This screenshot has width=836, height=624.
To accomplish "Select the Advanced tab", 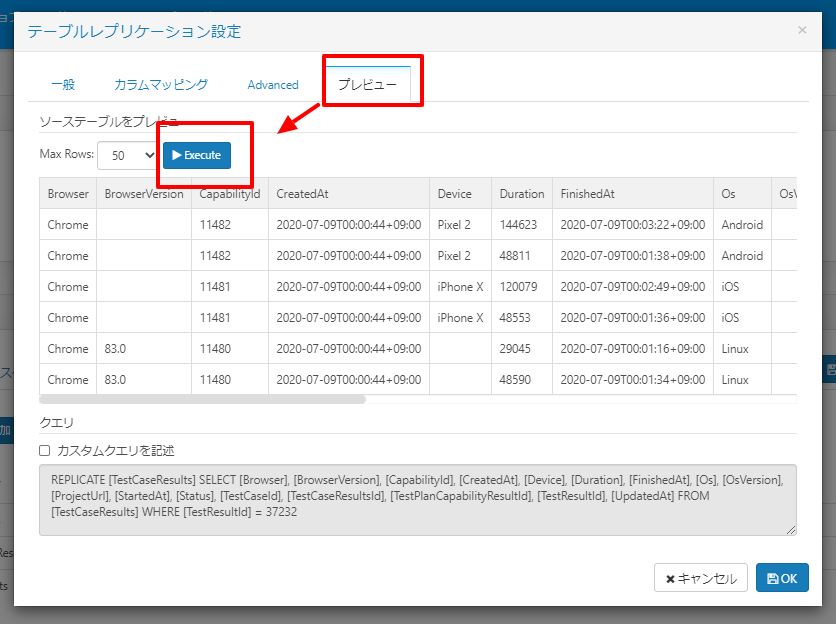I will point(273,85).
